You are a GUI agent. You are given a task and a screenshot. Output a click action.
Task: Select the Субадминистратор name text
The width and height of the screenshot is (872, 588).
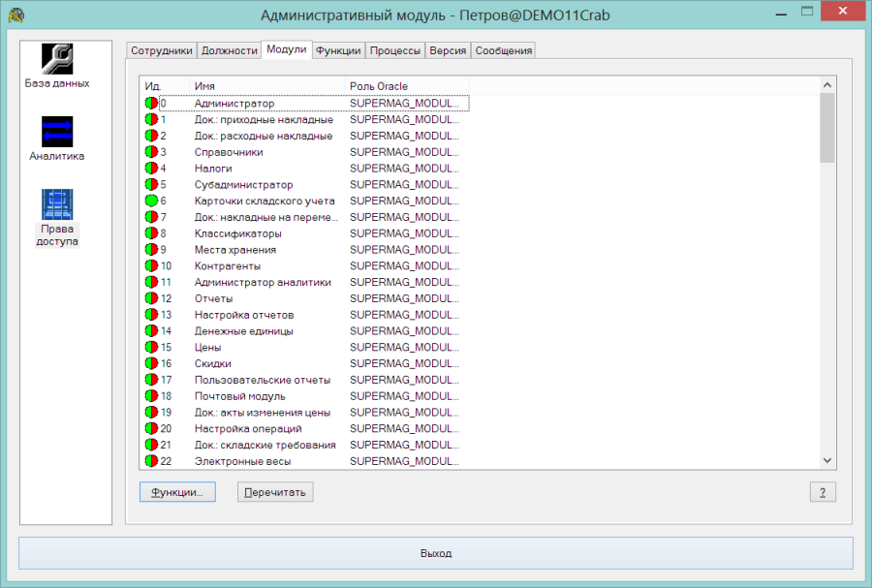click(243, 184)
